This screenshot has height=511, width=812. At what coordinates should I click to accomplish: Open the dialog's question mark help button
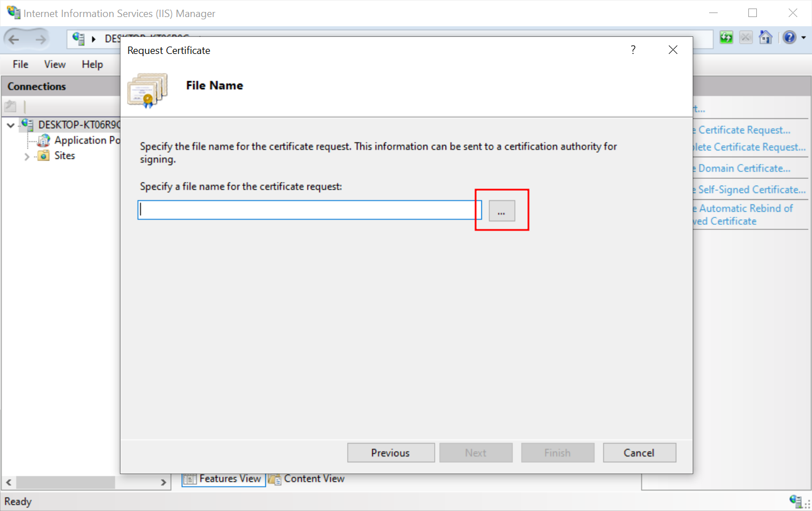coord(633,50)
